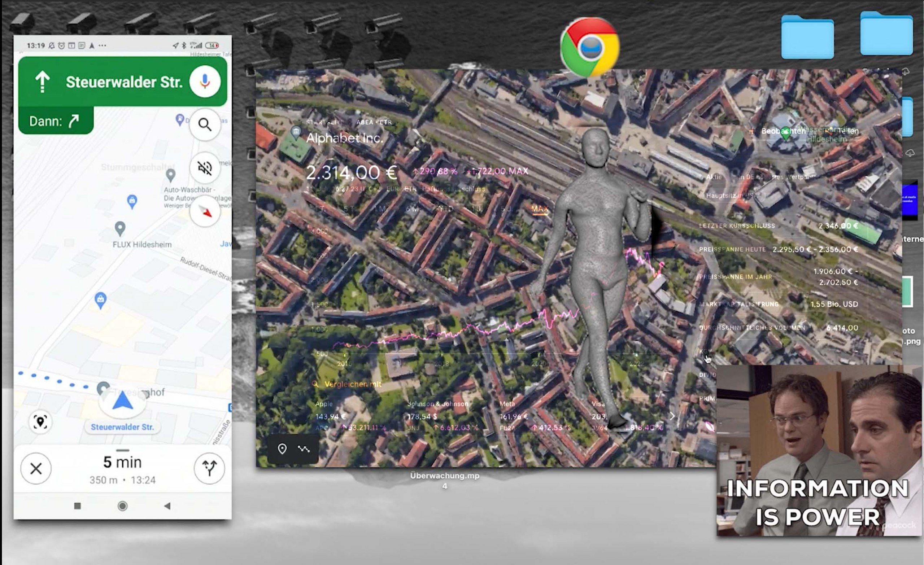Close navigation with the X button
The width and height of the screenshot is (924, 565).
pyautogui.click(x=36, y=468)
